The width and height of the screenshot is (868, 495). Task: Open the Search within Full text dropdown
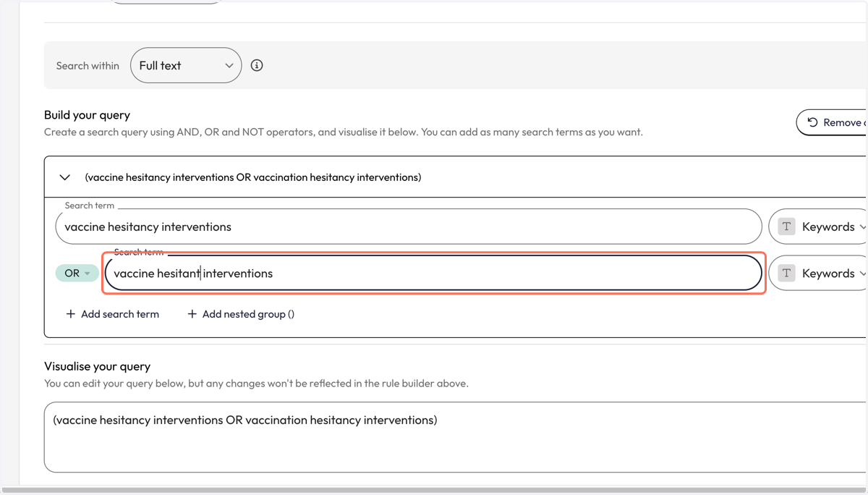coord(186,65)
